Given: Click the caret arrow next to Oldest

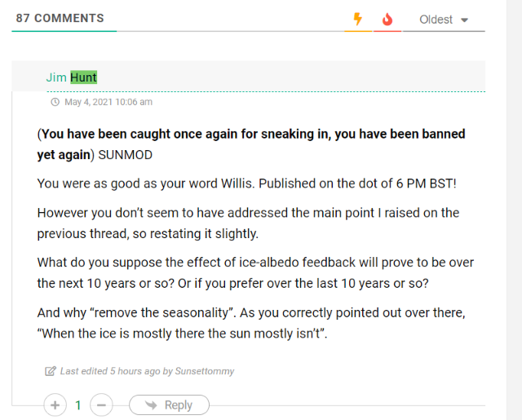Looking at the screenshot, I should pos(464,20).
